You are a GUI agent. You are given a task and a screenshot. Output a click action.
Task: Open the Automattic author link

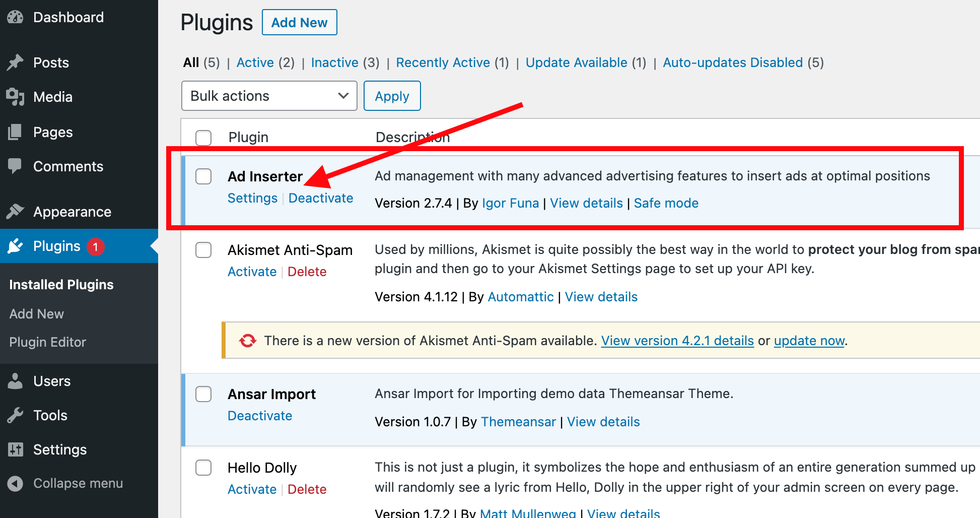(521, 297)
